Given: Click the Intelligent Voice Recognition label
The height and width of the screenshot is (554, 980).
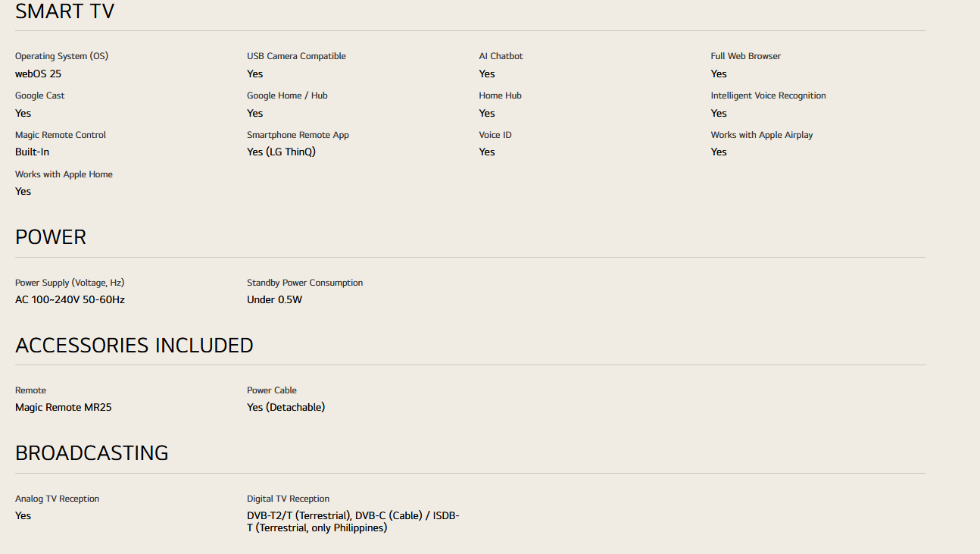Looking at the screenshot, I should (768, 95).
